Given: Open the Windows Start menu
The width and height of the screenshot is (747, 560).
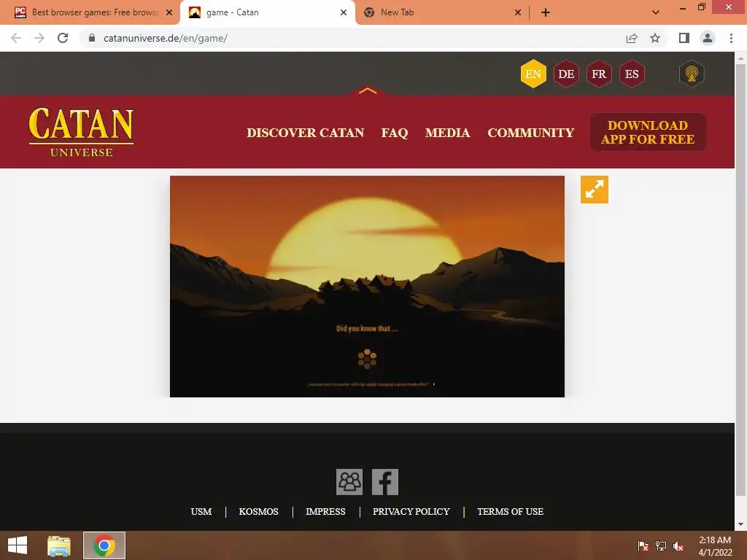Looking at the screenshot, I should pyautogui.click(x=18, y=545).
